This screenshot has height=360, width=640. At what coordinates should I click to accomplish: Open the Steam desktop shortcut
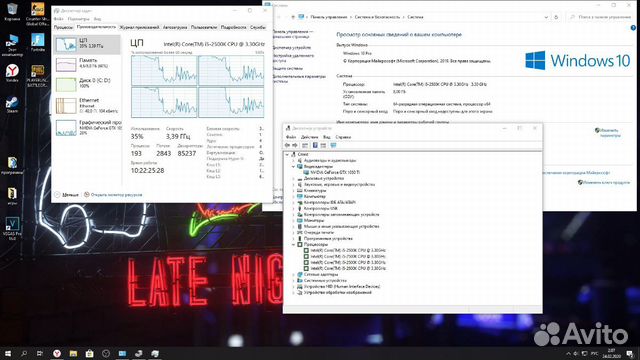[12, 105]
